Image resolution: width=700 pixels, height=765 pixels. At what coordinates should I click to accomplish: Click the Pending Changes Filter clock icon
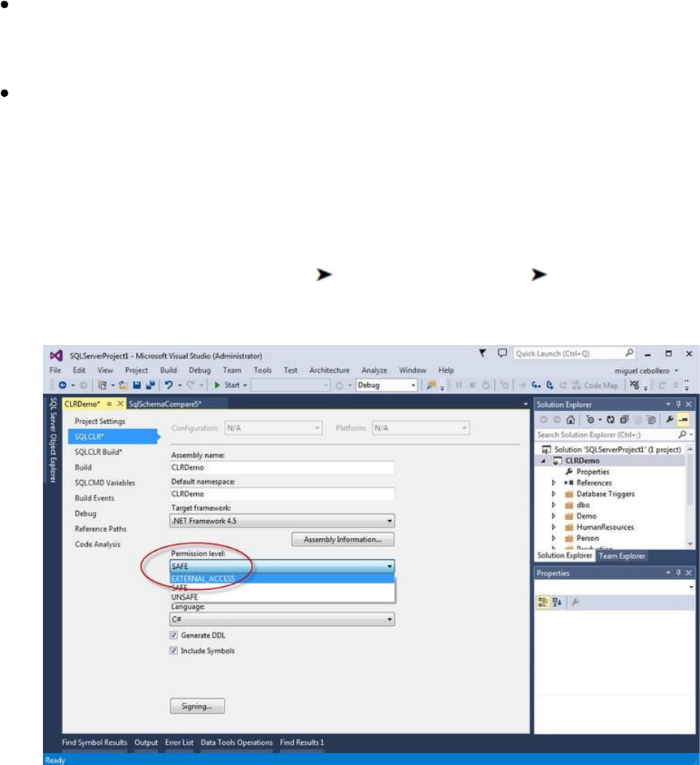(590, 419)
